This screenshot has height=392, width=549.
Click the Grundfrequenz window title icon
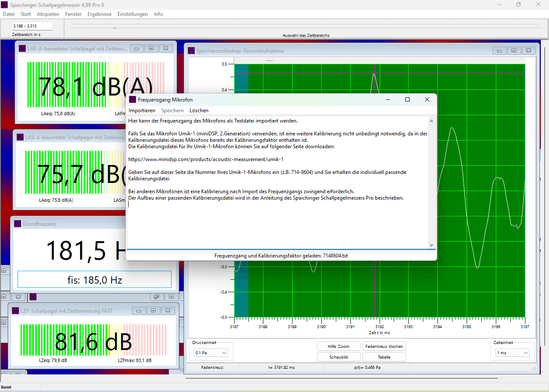click(18, 224)
